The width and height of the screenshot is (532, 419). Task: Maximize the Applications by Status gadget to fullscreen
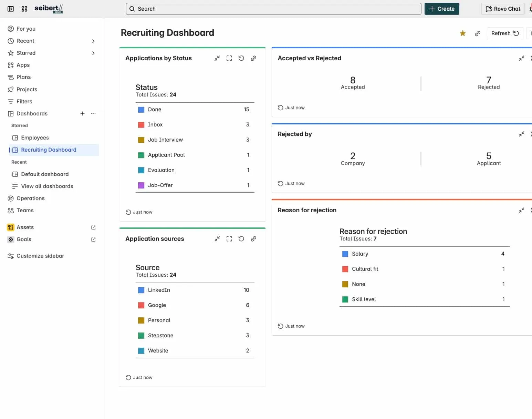click(x=229, y=58)
